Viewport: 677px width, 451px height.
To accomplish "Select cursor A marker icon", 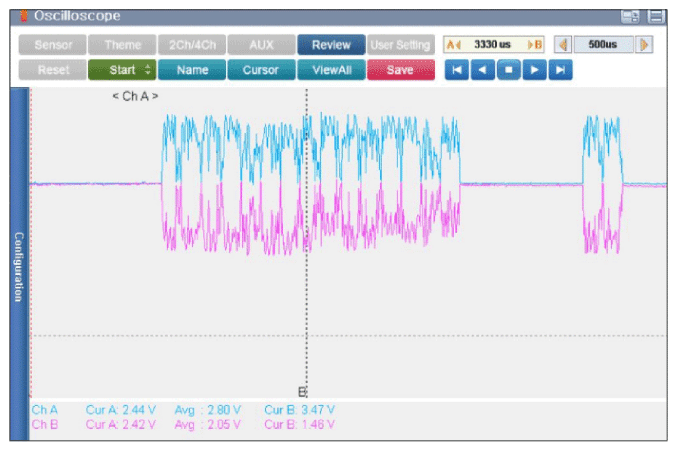I will pos(452,45).
